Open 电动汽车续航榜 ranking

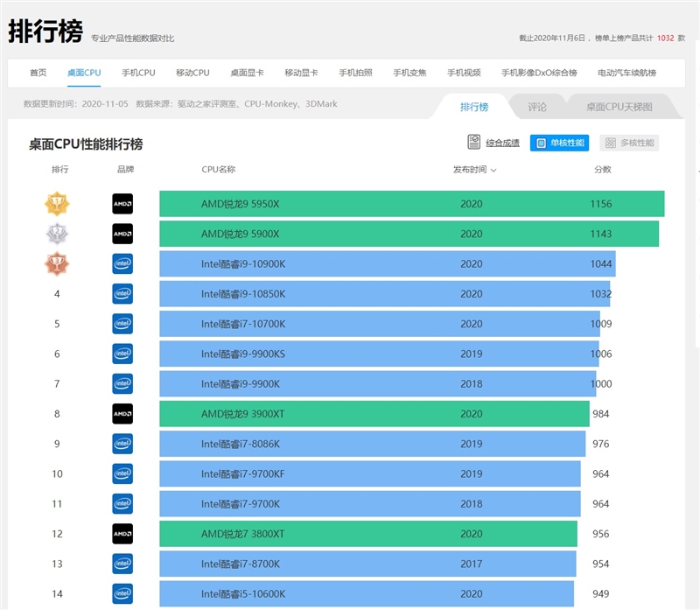click(x=626, y=73)
